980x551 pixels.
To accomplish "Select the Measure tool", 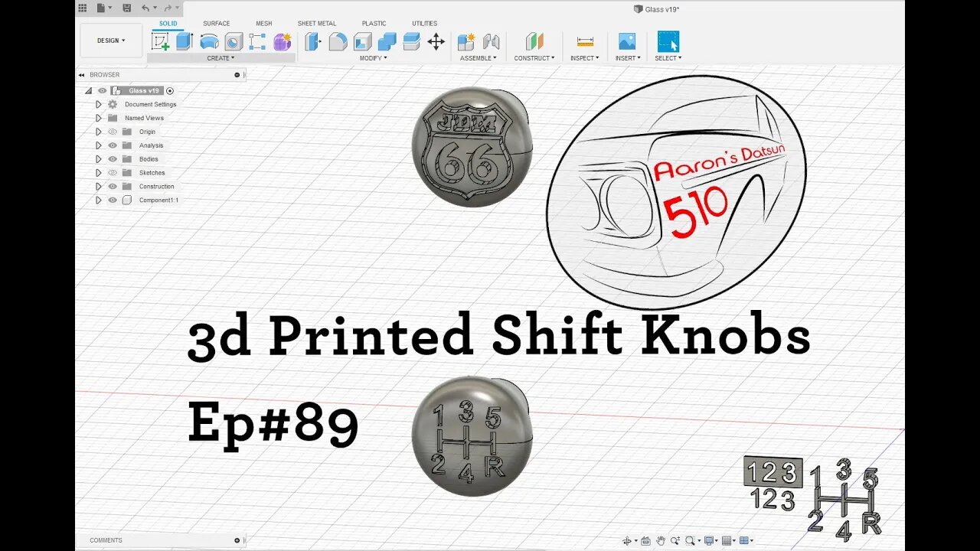I will (585, 41).
